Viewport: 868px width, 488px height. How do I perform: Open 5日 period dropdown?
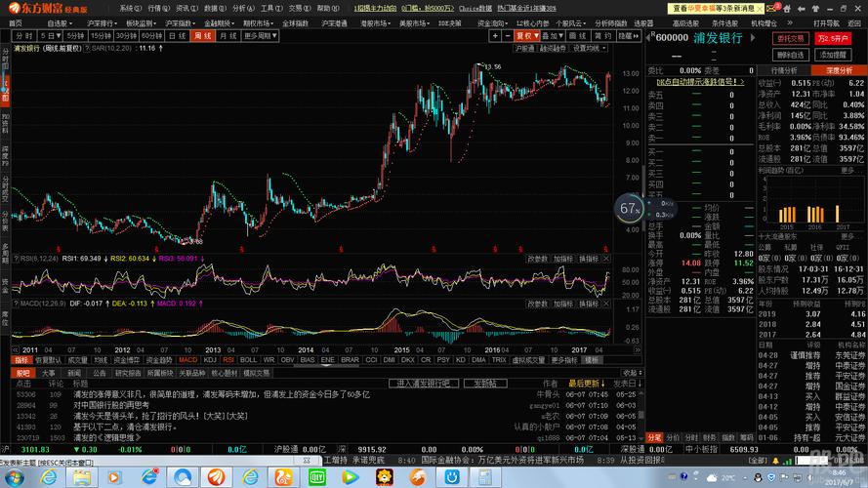coord(50,36)
